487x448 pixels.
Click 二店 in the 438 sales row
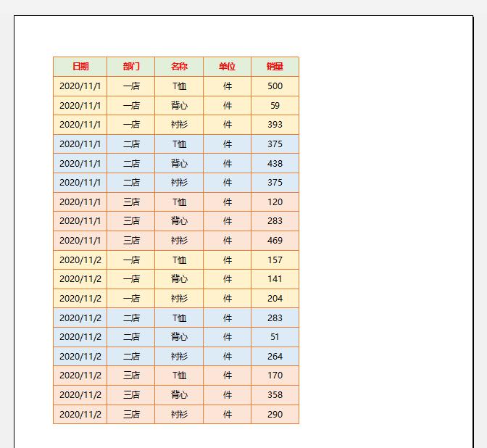tap(130, 163)
